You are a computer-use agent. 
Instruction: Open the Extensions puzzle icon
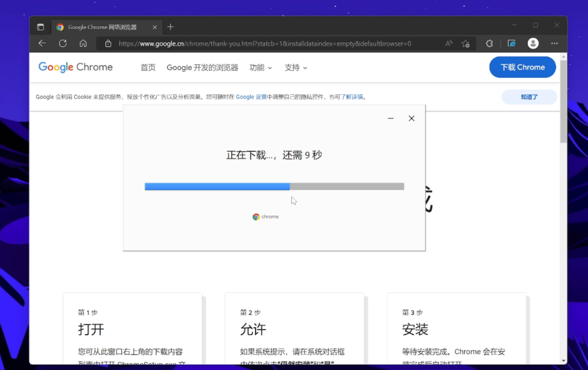coord(489,44)
